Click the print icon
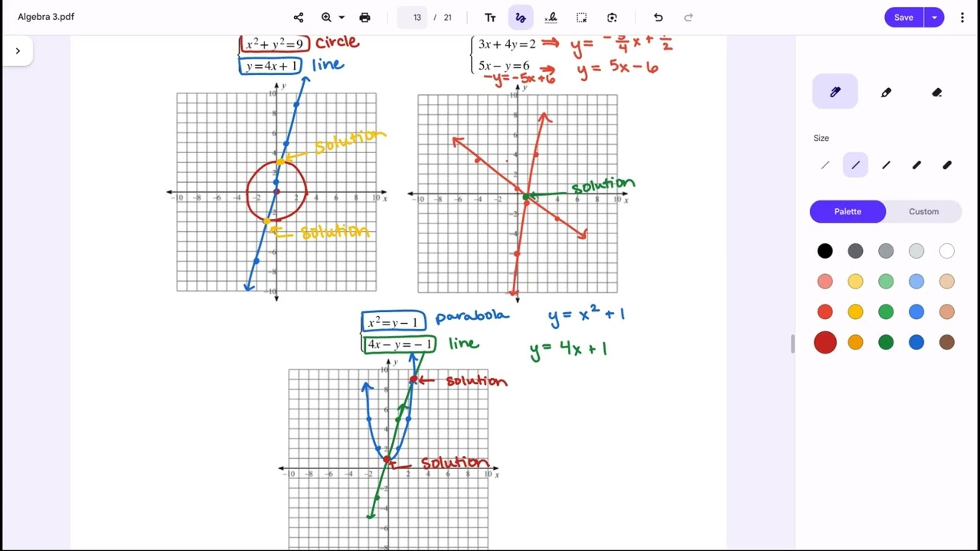Image resolution: width=980 pixels, height=551 pixels. [364, 17]
